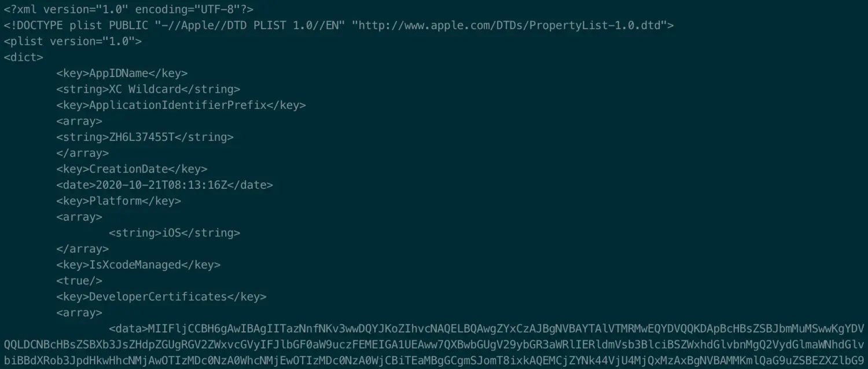Screen dimensions: 868x369
Task: Click the closing array tag after iOS
Action: [x=82, y=249]
